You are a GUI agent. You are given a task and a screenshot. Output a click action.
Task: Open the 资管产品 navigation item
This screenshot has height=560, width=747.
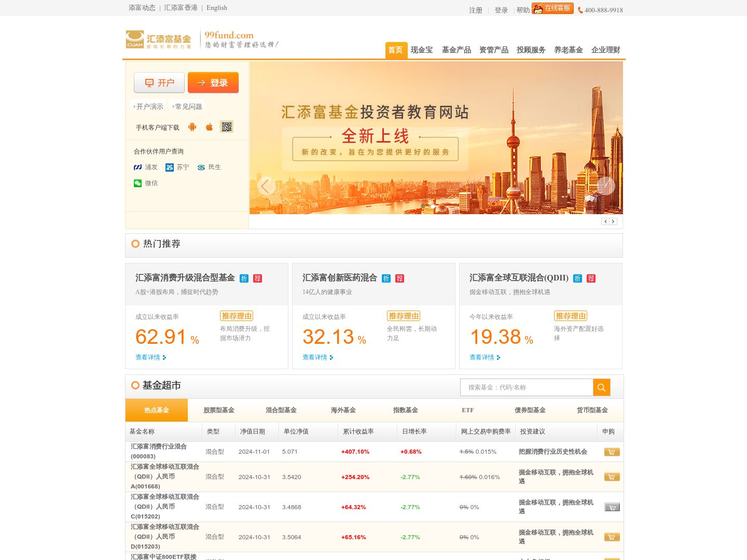click(494, 50)
